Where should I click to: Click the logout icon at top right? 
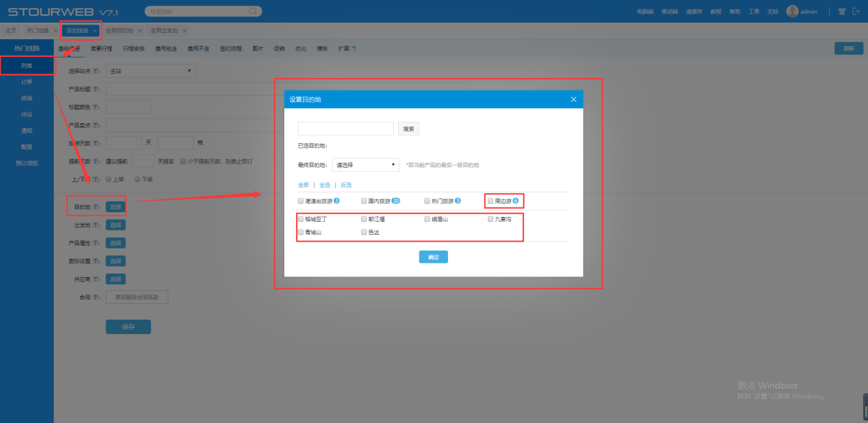point(855,12)
